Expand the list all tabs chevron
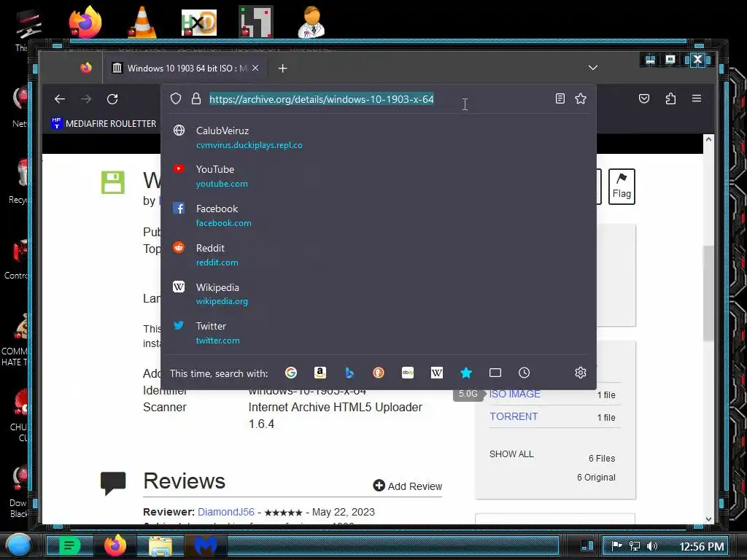This screenshot has height=560, width=747. click(x=592, y=68)
